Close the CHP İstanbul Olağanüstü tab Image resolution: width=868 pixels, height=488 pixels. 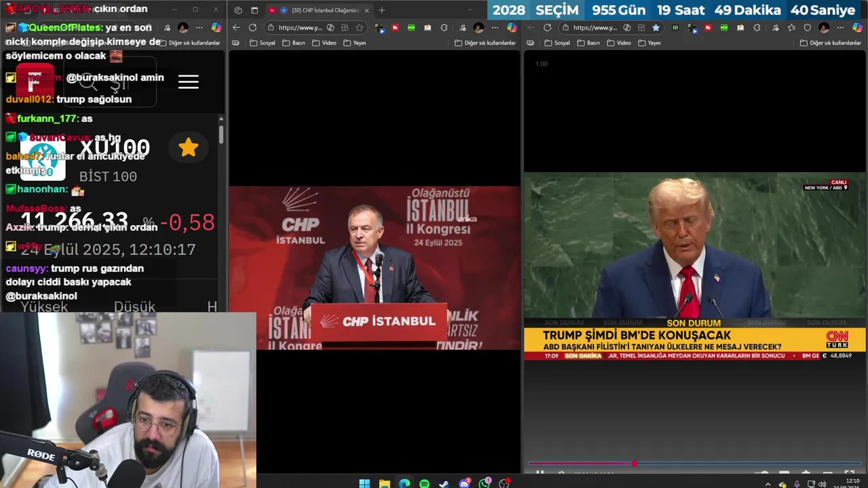pos(367,10)
